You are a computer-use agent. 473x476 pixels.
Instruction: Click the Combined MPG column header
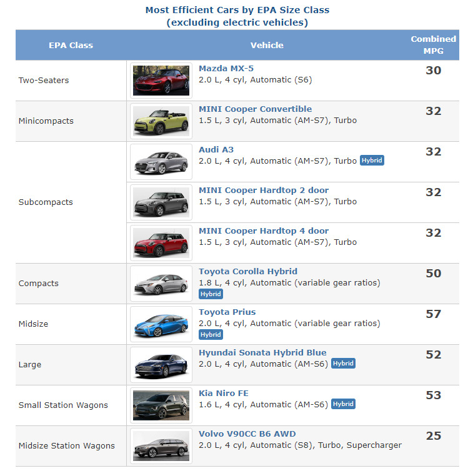[x=433, y=45]
